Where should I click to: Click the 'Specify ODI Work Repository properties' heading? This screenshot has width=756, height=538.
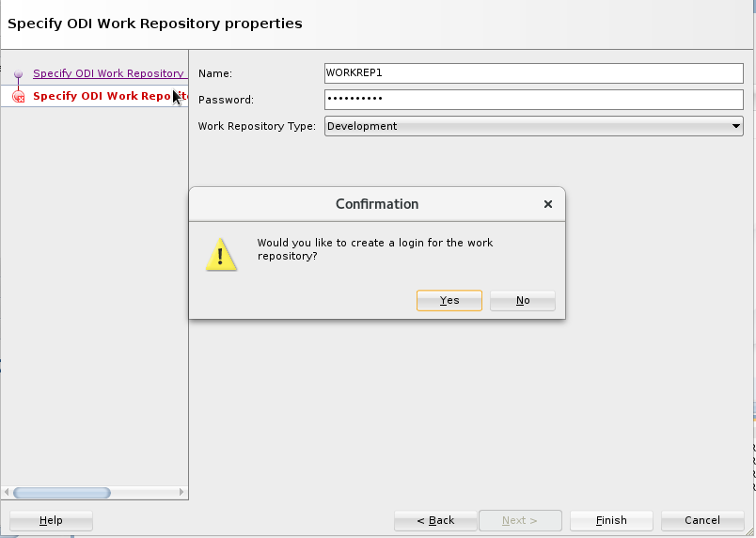point(155,24)
